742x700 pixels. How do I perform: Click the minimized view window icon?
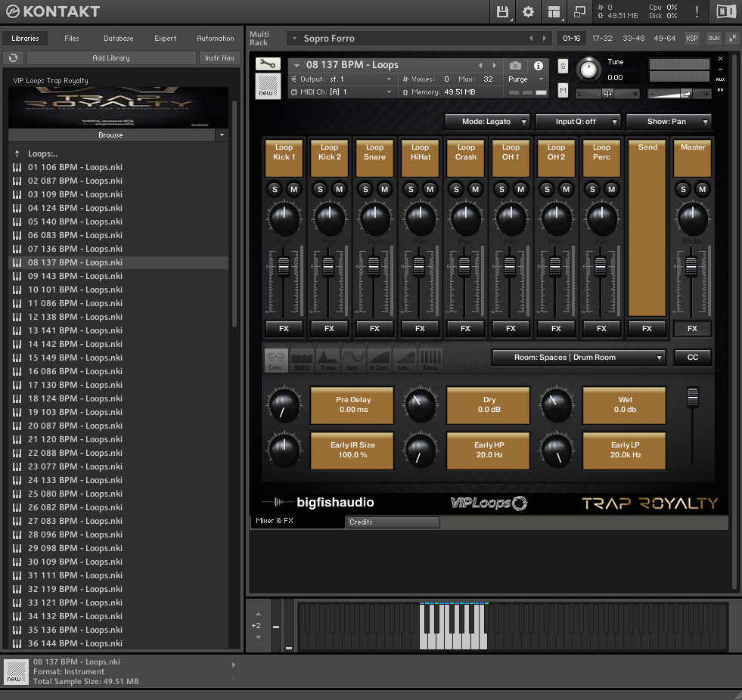[579, 12]
